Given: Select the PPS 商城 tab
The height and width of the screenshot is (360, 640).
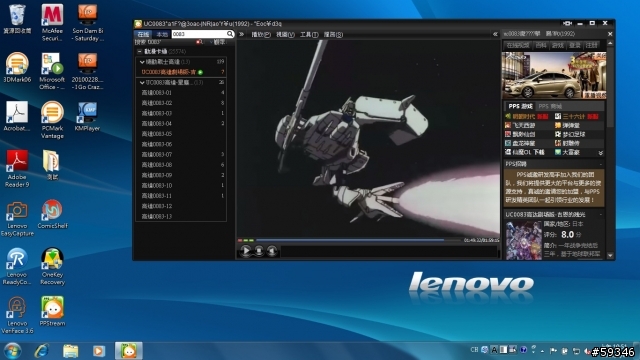Looking at the screenshot, I should tap(550, 107).
